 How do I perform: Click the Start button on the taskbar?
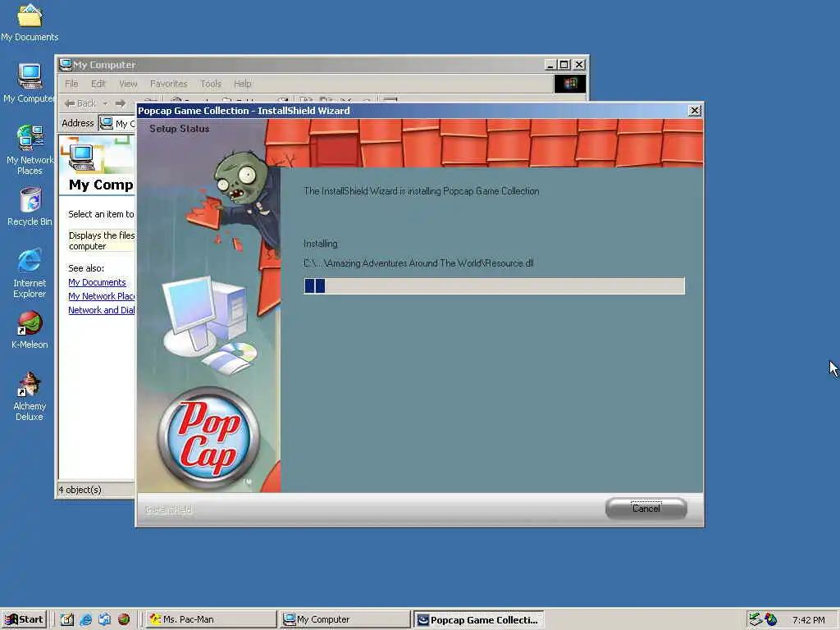(x=24, y=619)
